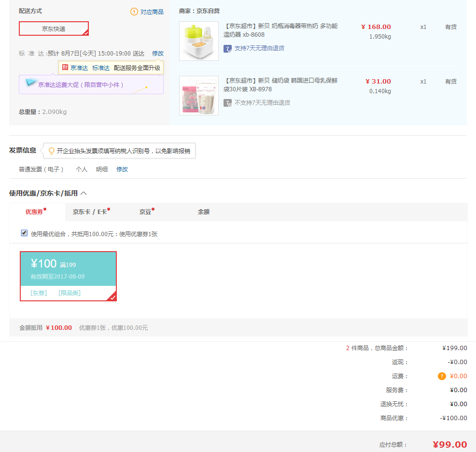Viewport: 476px width, 452px height.
Task: Click 商品优惠 -¥100.00 value
Action: coord(453,418)
